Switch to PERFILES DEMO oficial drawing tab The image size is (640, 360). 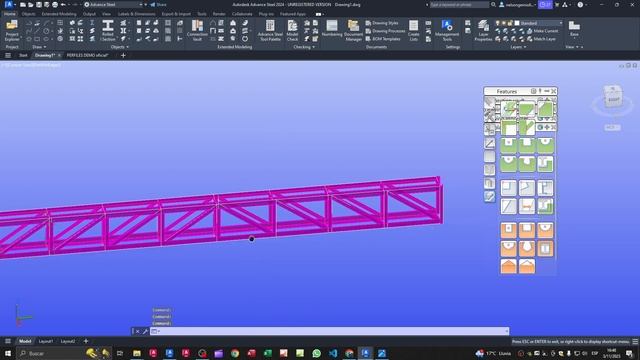point(87,55)
